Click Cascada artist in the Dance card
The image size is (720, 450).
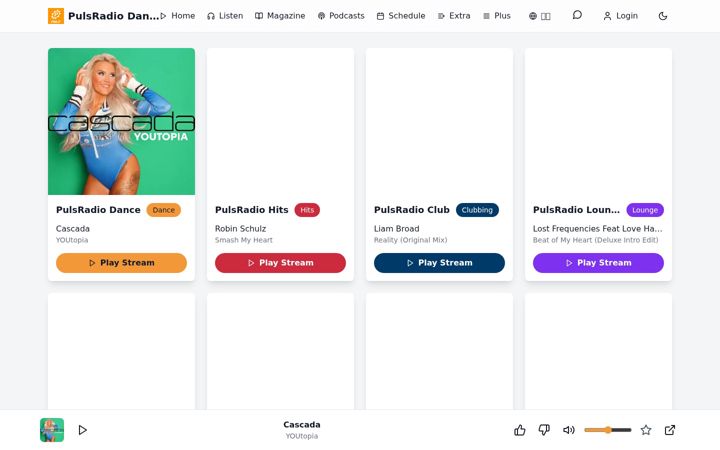[x=73, y=229]
